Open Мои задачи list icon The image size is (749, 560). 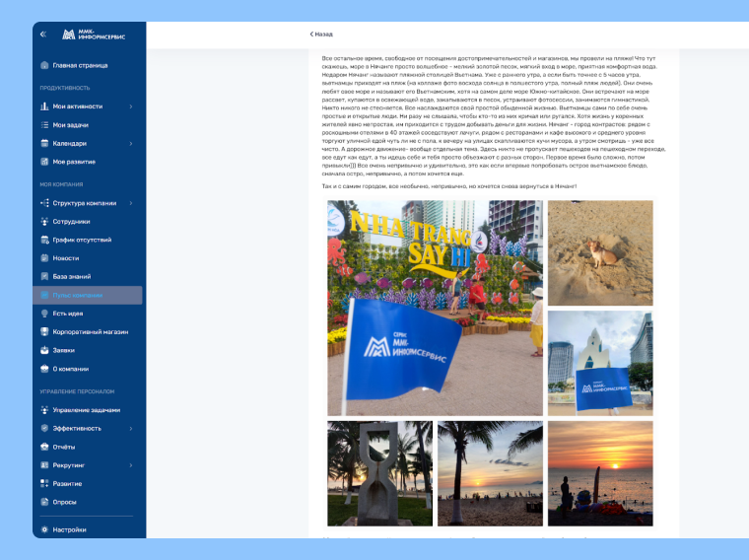pos(44,125)
